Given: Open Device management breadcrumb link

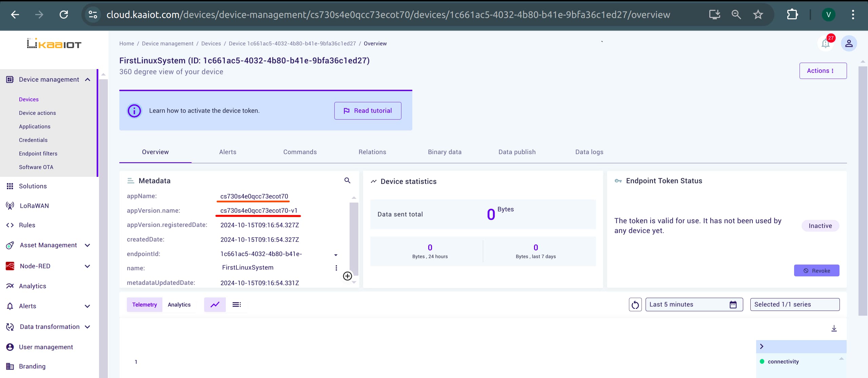Looking at the screenshot, I should (x=167, y=43).
